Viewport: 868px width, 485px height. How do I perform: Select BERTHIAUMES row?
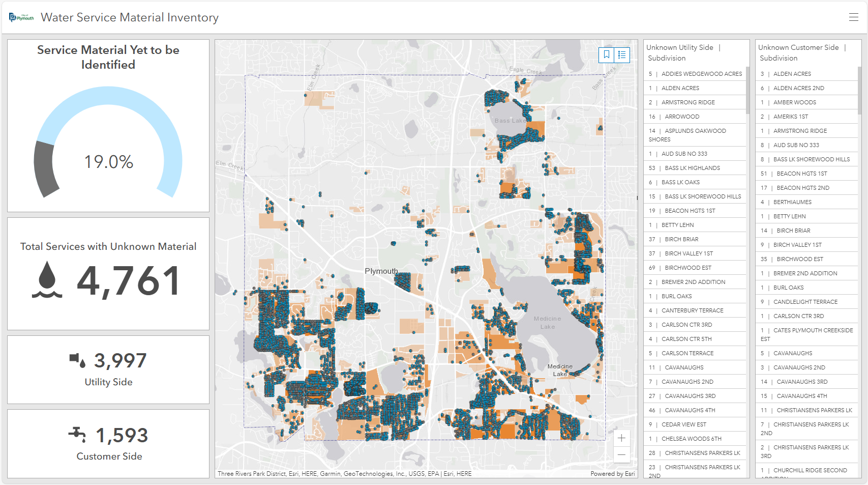click(806, 202)
